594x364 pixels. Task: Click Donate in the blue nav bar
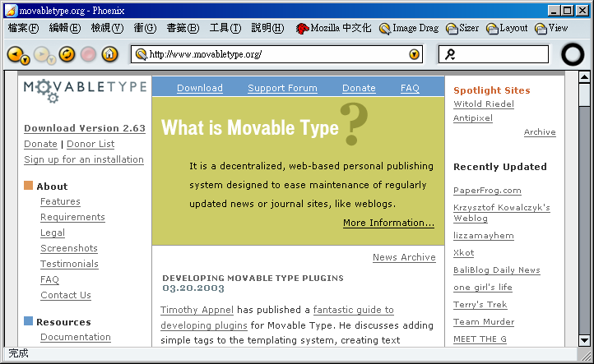coord(359,88)
